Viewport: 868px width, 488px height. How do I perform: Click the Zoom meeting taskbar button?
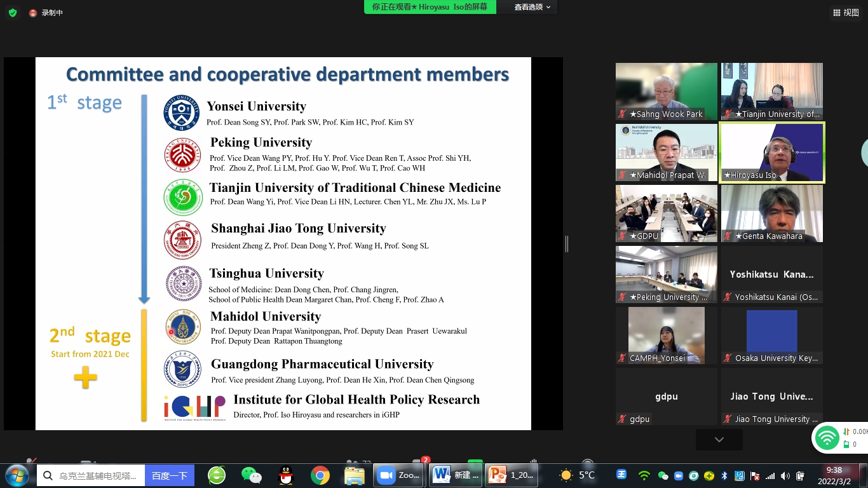(x=399, y=475)
